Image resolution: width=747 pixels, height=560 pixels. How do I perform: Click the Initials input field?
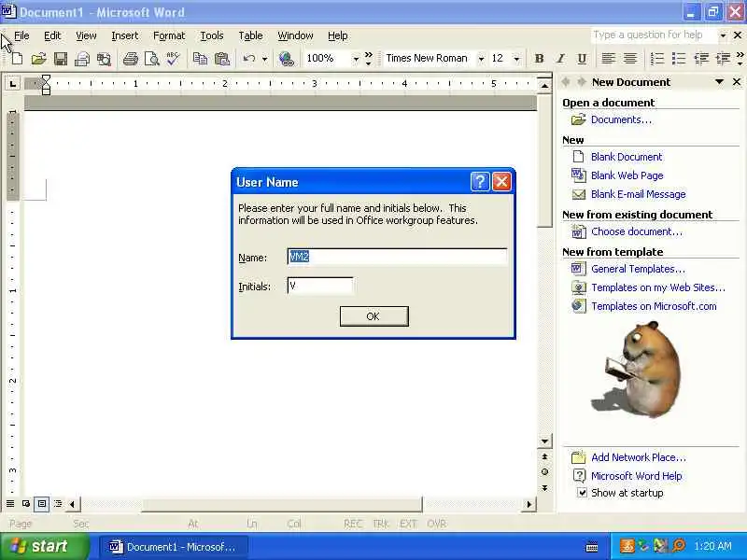tap(320, 286)
